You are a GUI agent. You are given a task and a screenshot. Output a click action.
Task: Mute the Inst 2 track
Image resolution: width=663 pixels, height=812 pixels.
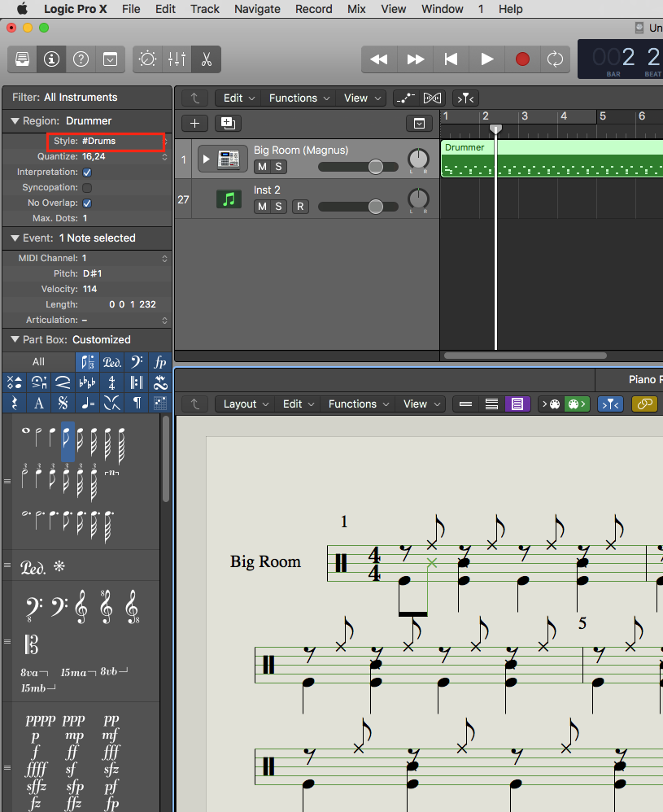(262, 207)
